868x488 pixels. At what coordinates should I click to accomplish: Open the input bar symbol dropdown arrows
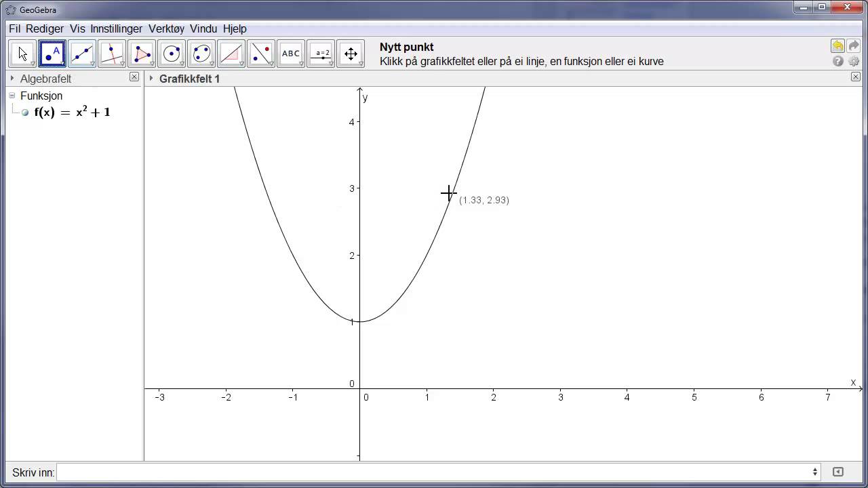click(815, 472)
